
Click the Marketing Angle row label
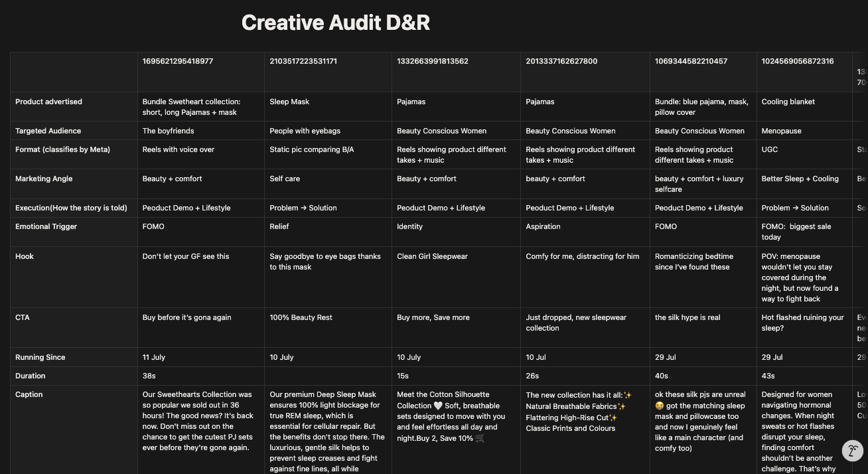coord(44,179)
